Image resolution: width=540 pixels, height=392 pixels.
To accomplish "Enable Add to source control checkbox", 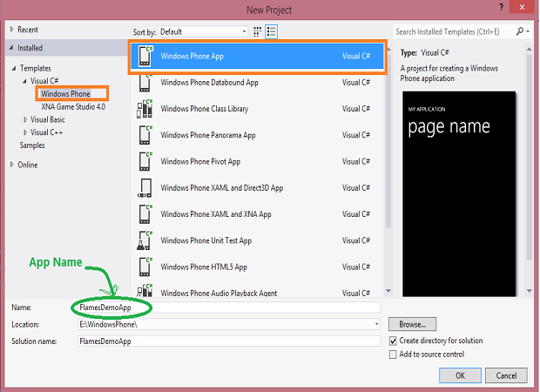I will pos(393,355).
